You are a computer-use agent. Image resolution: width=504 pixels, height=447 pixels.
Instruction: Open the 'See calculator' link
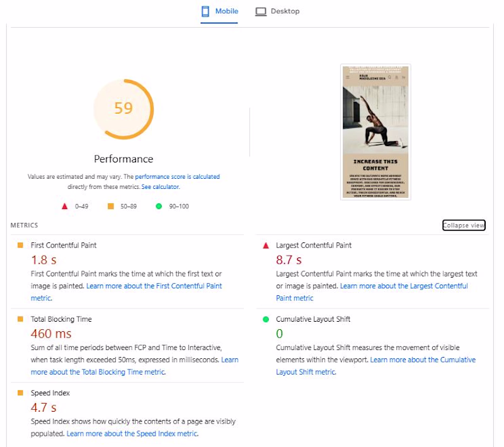click(160, 187)
